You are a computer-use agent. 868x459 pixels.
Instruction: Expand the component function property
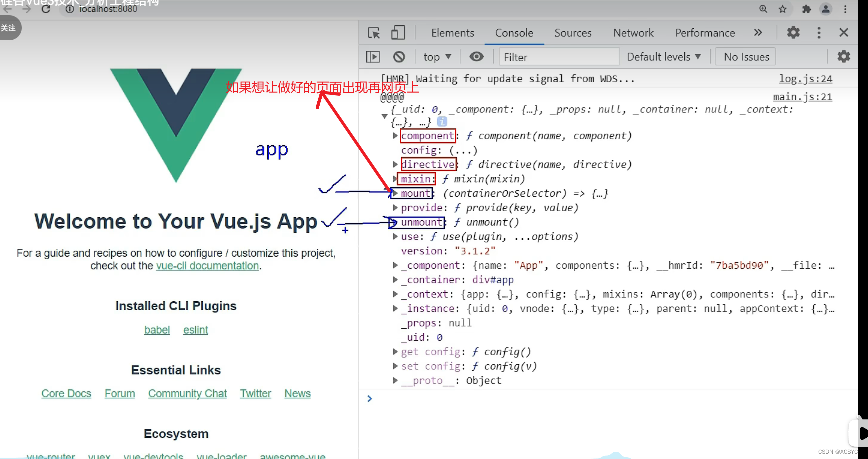tap(395, 136)
